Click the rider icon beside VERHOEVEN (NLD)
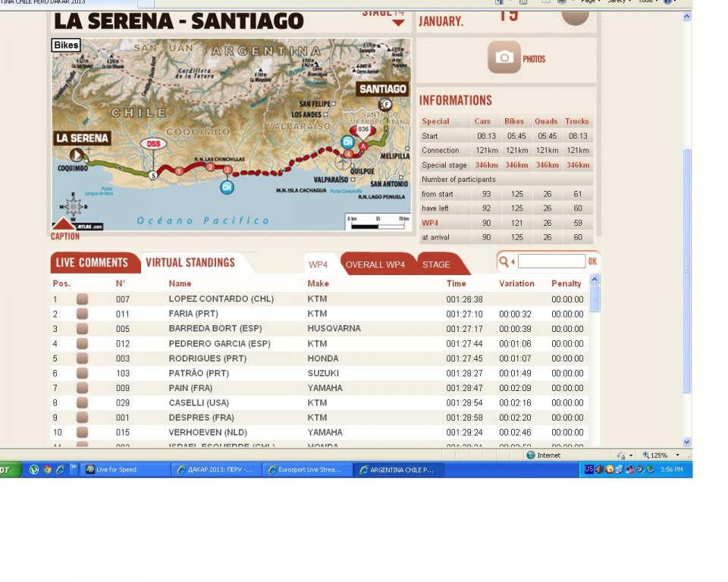Viewport: 728px width, 582px height. pos(82,433)
